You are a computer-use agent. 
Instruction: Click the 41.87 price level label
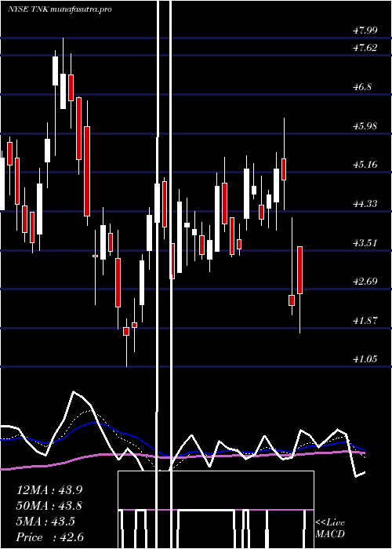pyautogui.click(x=365, y=320)
